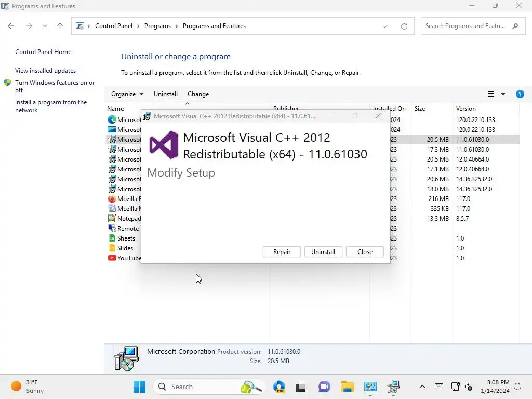Click Programs and Features in the breadcrumb

pos(214,26)
